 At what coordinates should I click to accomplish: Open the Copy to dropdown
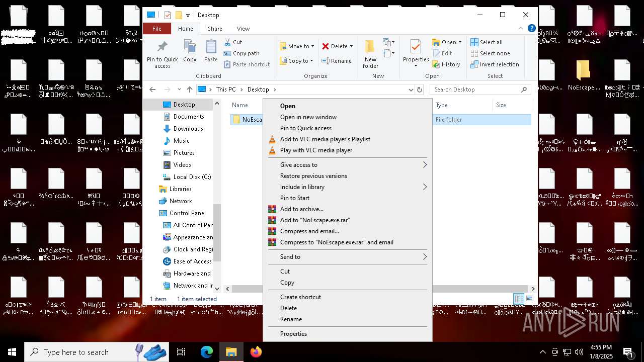[x=296, y=61]
